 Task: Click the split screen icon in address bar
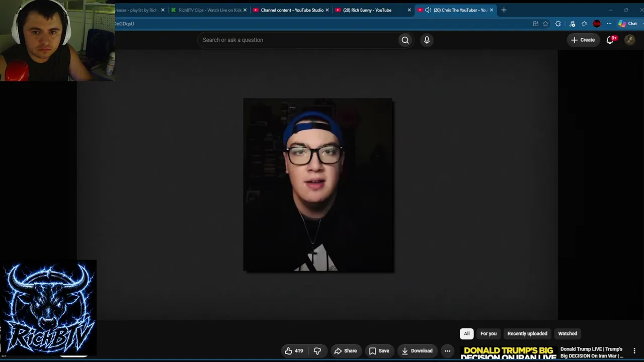click(x=536, y=24)
